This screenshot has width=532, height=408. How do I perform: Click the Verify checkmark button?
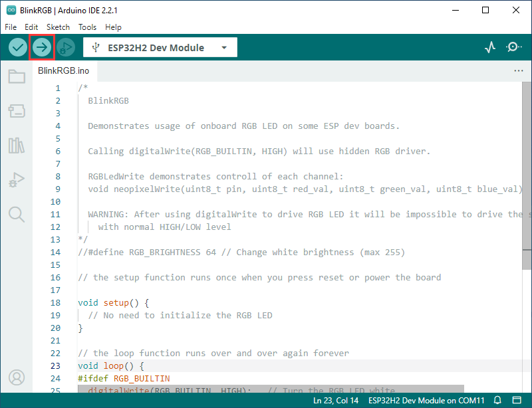pyautogui.click(x=18, y=47)
